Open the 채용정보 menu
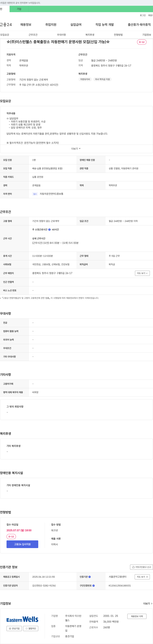The width and height of the screenshot is (153, 644). [26, 24]
